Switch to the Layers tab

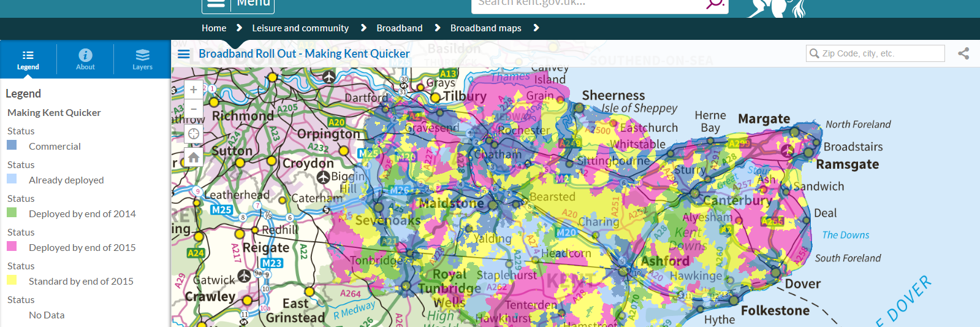142,60
